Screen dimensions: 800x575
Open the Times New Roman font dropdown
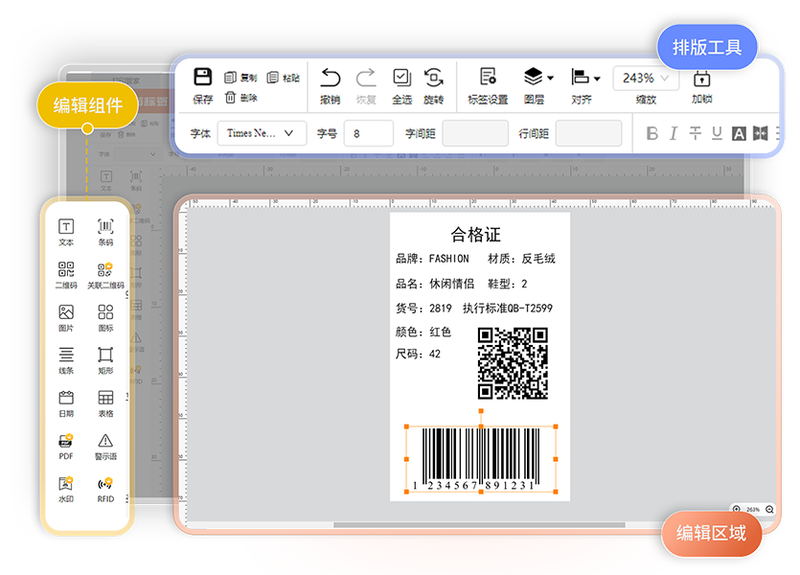coord(262,133)
